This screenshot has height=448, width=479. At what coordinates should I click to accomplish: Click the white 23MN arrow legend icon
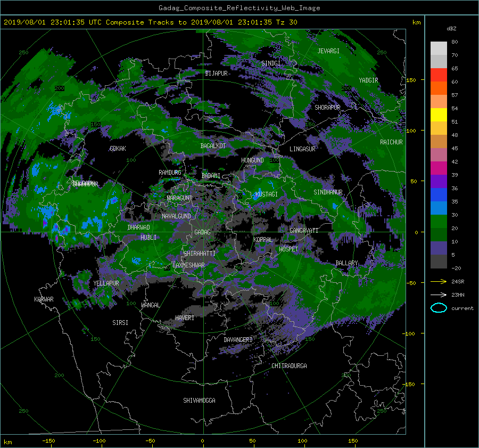[439, 295]
